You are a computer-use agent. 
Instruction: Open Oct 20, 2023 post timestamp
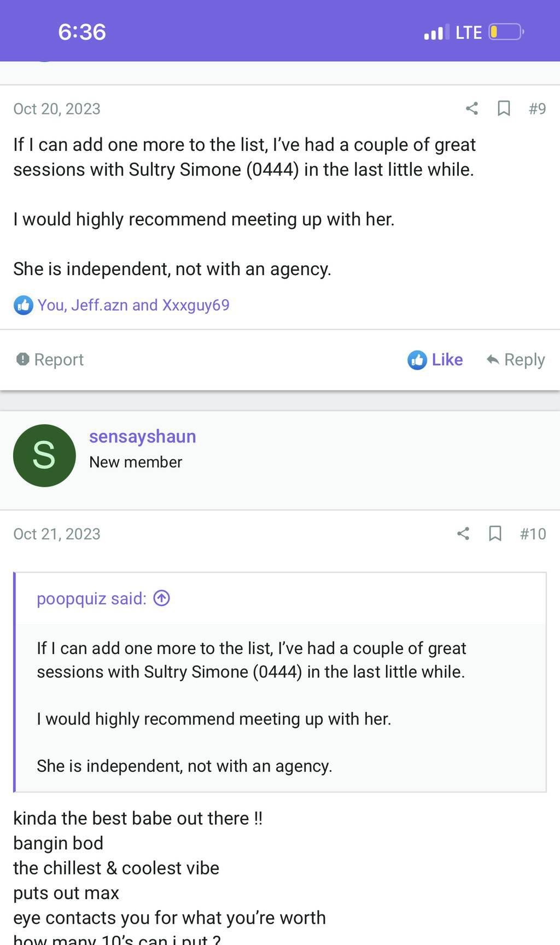tap(57, 109)
